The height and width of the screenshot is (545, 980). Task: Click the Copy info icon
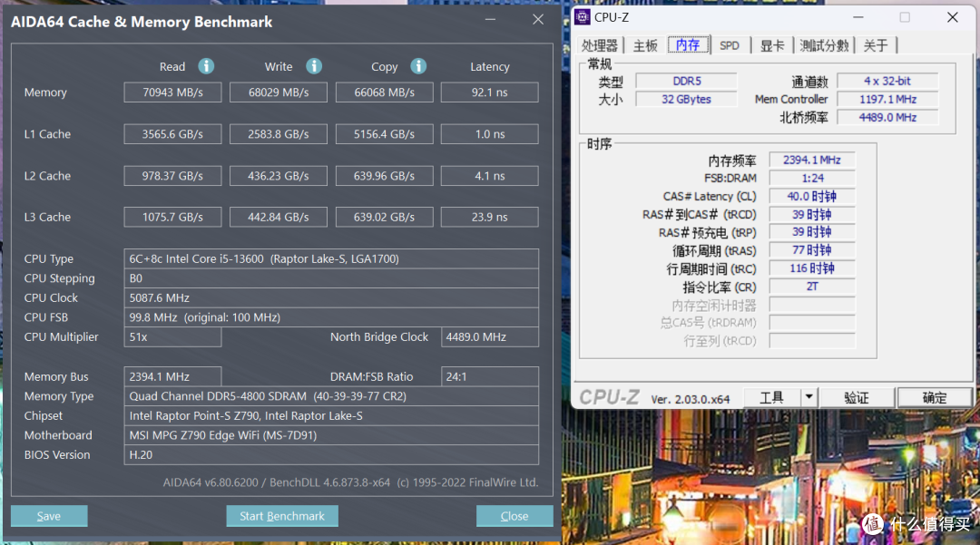418,65
